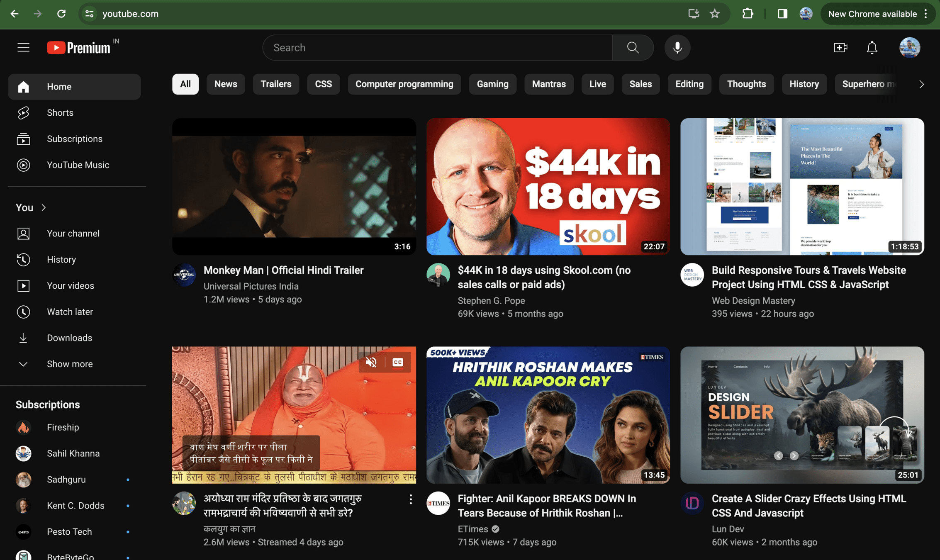Click the search magnifier button

[x=633, y=48]
